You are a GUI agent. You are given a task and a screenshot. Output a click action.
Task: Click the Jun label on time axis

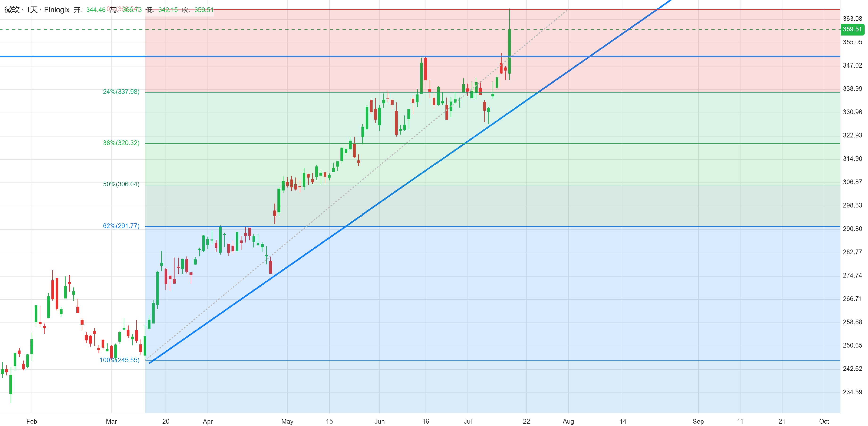379,422
